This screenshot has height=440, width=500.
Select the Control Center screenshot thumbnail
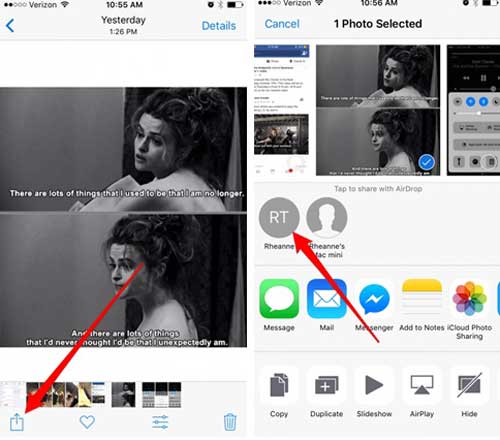coord(473,110)
